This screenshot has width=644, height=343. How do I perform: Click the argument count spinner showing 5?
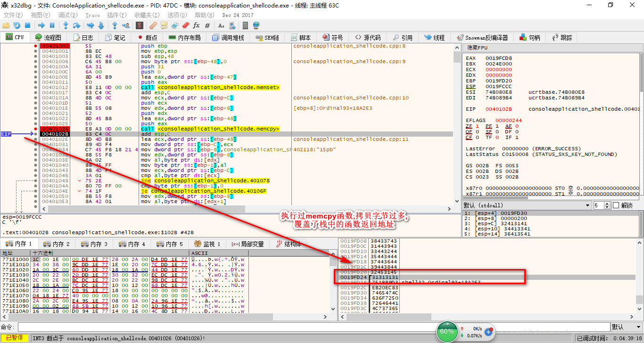click(x=602, y=205)
